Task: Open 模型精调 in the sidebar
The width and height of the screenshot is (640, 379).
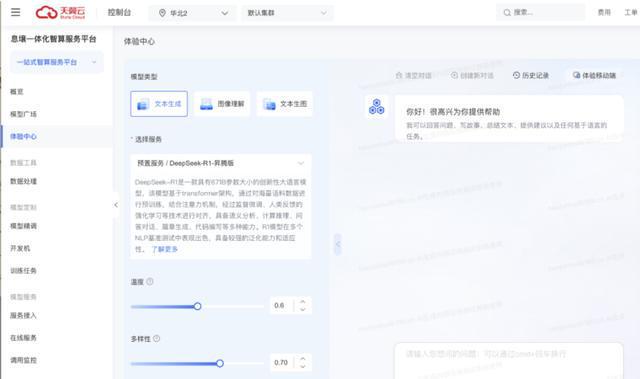Action: pos(23,226)
